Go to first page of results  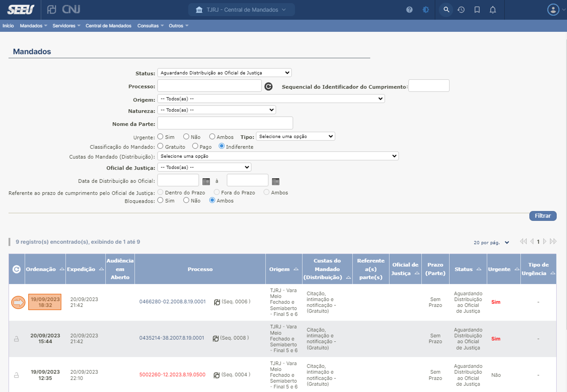[523, 241]
